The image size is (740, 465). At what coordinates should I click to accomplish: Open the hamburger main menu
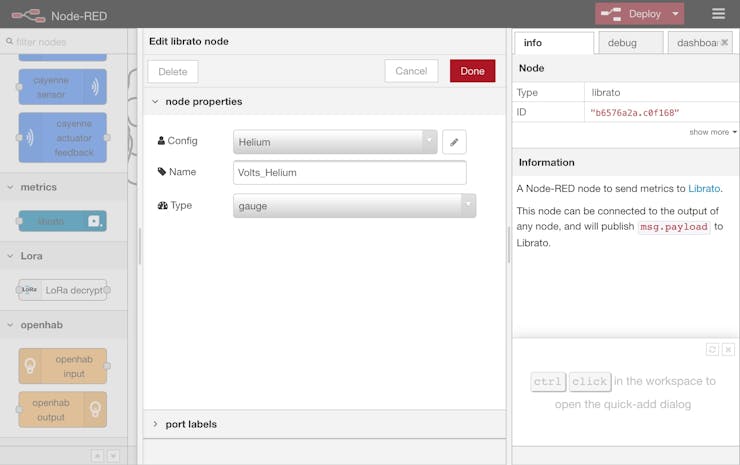click(x=718, y=14)
